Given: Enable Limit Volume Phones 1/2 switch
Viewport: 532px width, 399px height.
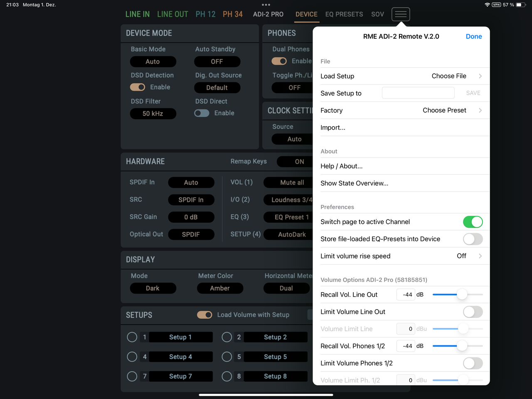Looking at the screenshot, I should click(473, 363).
